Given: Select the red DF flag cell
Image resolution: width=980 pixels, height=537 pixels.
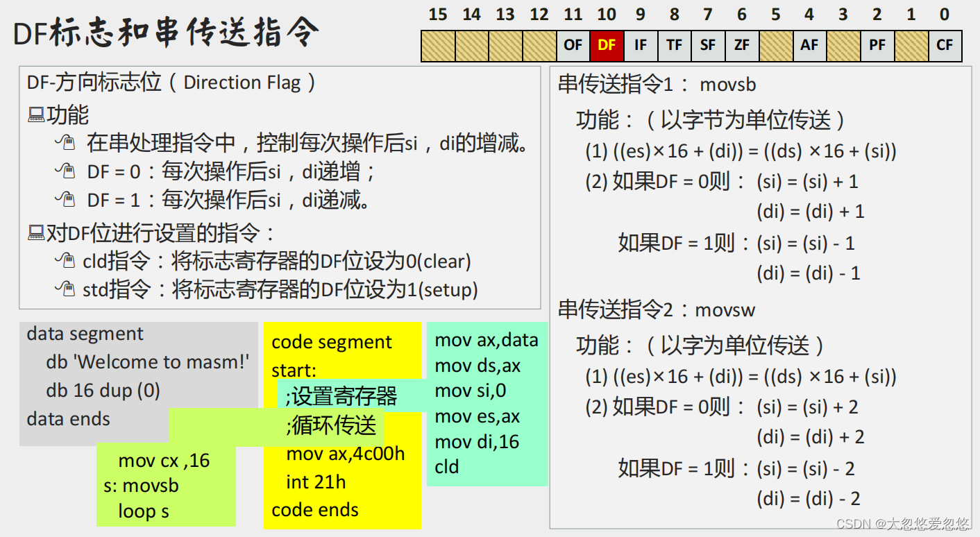Looking at the screenshot, I should (x=607, y=45).
